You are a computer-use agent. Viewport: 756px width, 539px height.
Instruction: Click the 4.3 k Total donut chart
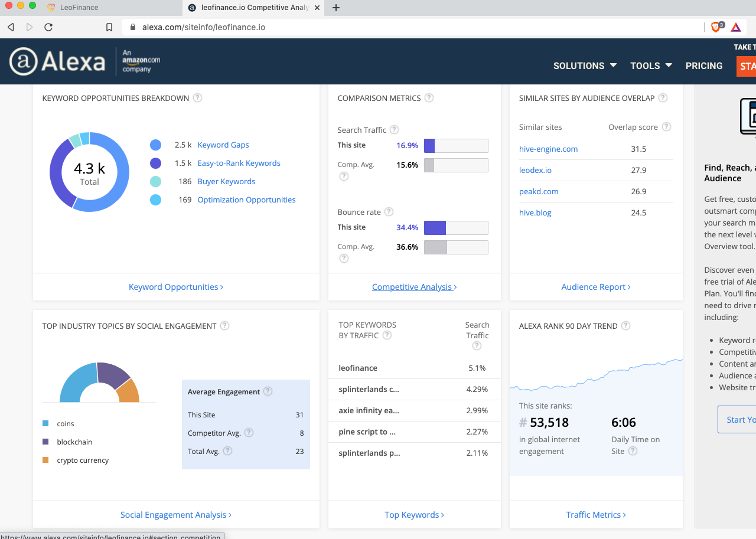point(89,172)
